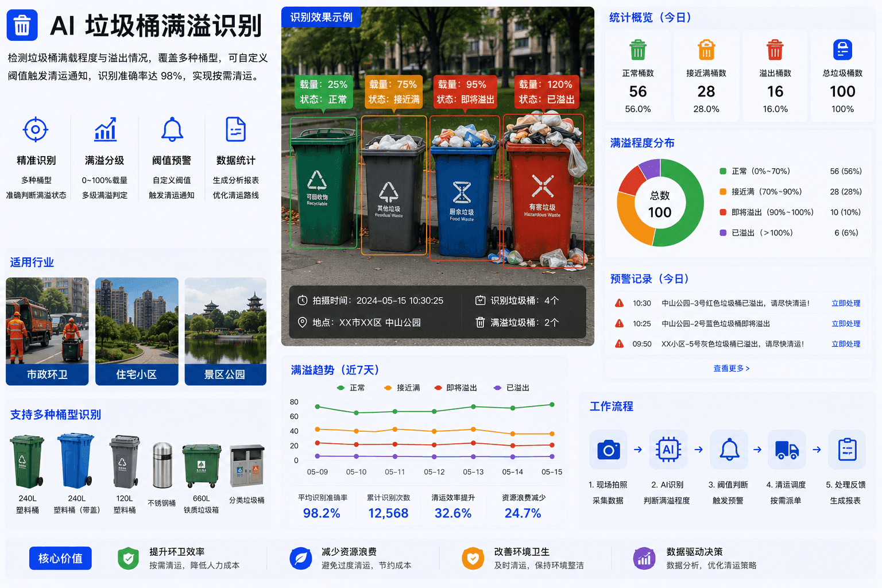This screenshot has width=882, height=588.
Task: Click the 精准识别 target icon
Action: click(36, 130)
